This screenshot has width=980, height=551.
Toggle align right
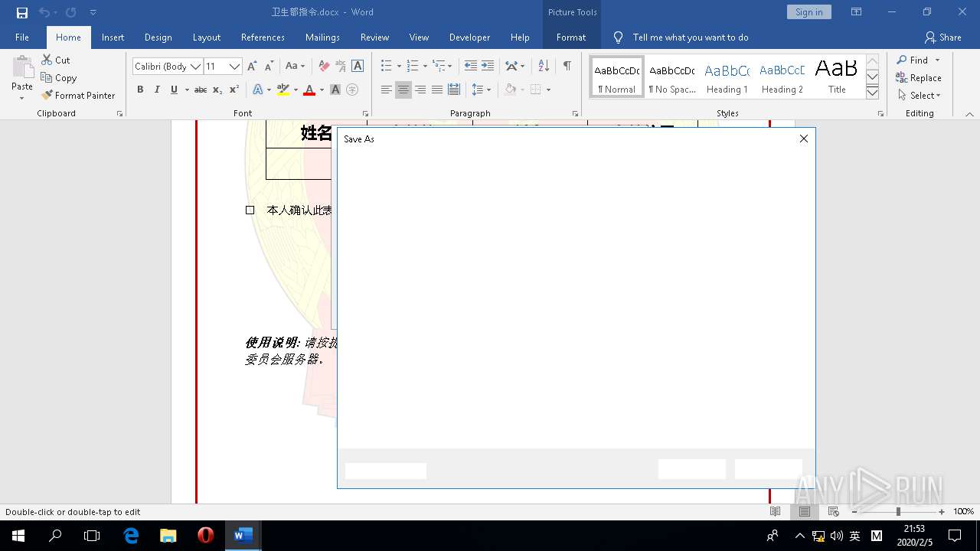click(x=420, y=90)
